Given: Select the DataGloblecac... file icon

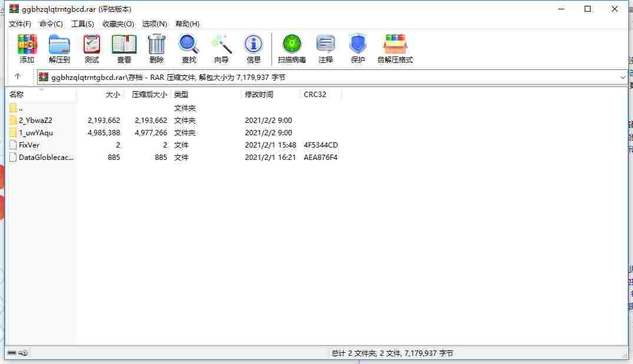Looking at the screenshot, I should (13, 157).
